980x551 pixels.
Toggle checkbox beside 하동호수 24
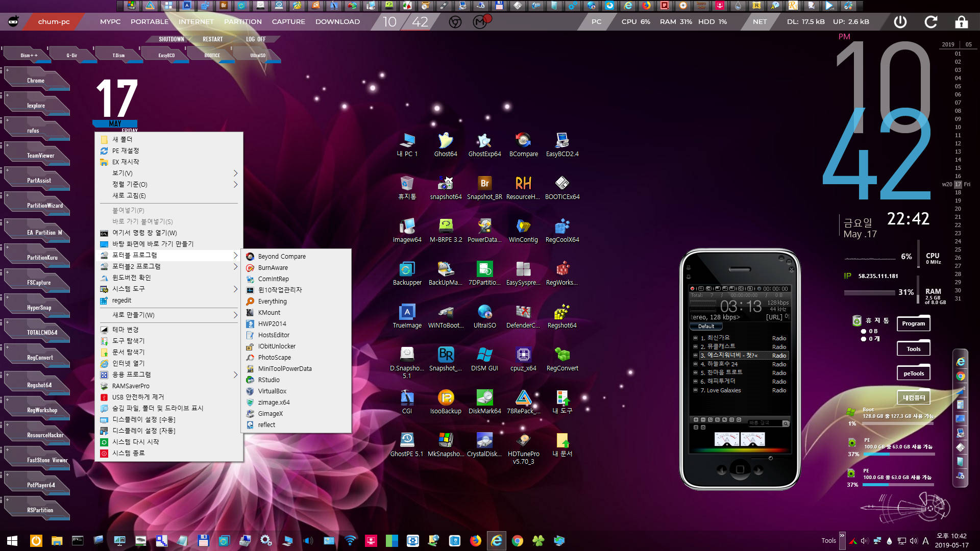[x=695, y=364]
